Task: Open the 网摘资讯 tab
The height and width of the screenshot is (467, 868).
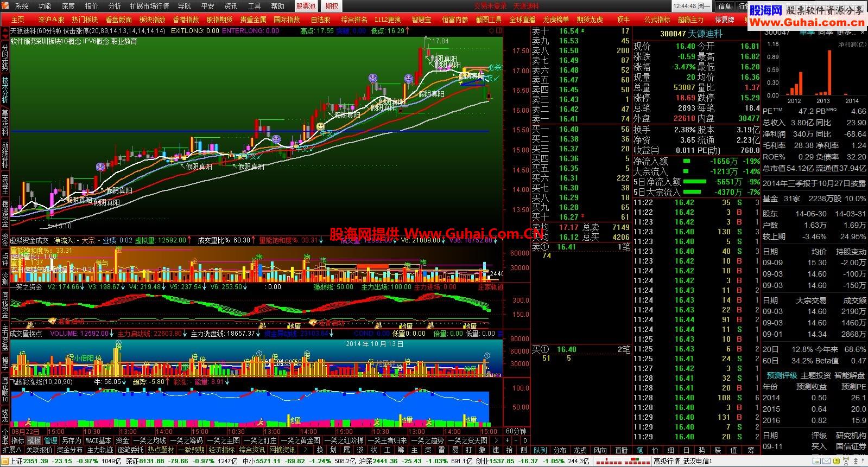Action: (283, 450)
